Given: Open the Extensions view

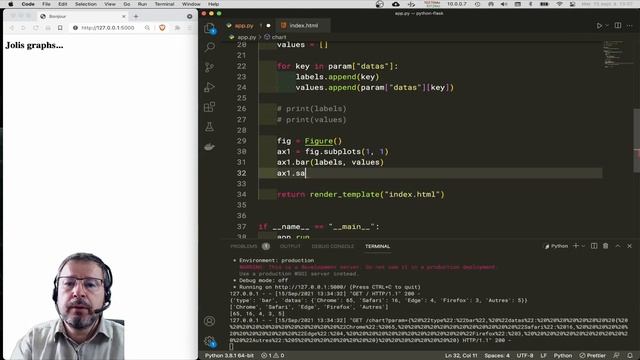Looking at the screenshot, I should pos(209,107).
